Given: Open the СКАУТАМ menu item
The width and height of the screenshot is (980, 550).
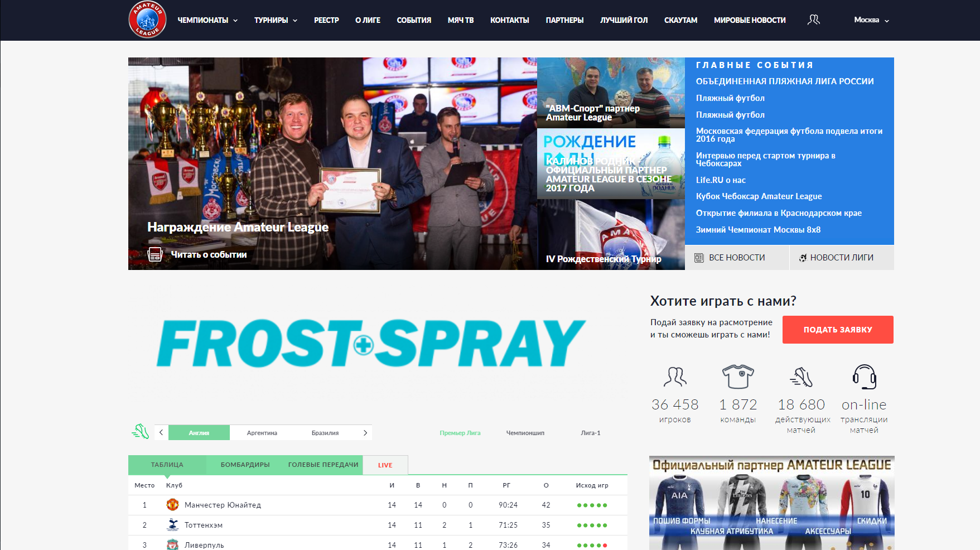Looking at the screenshot, I should [x=680, y=20].
